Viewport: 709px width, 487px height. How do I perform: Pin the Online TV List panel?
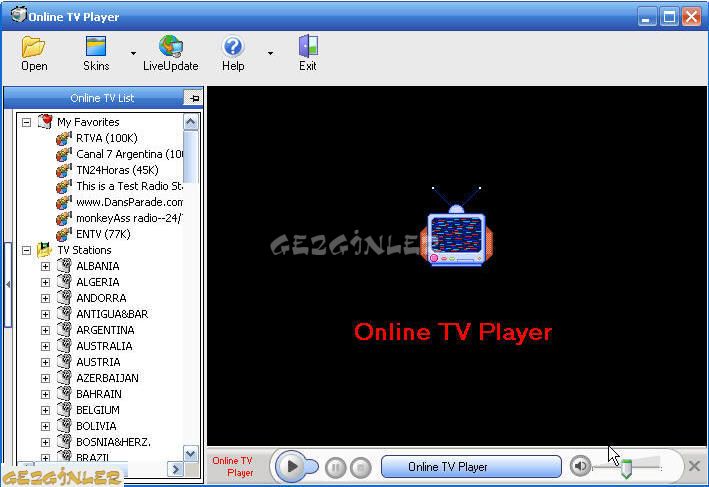[193, 98]
